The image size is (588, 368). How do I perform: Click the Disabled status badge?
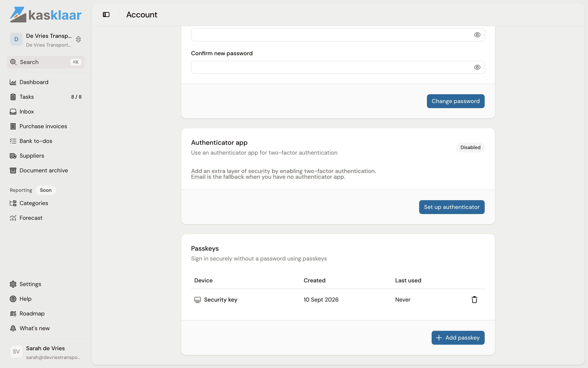click(470, 147)
